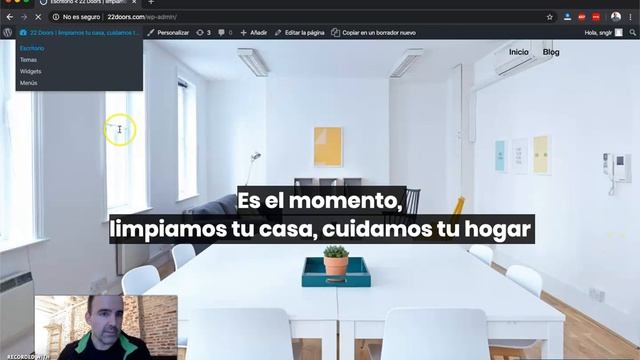
Task: Select Menús in the site dropdown
Action: pyautogui.click(x=29, y=83)
